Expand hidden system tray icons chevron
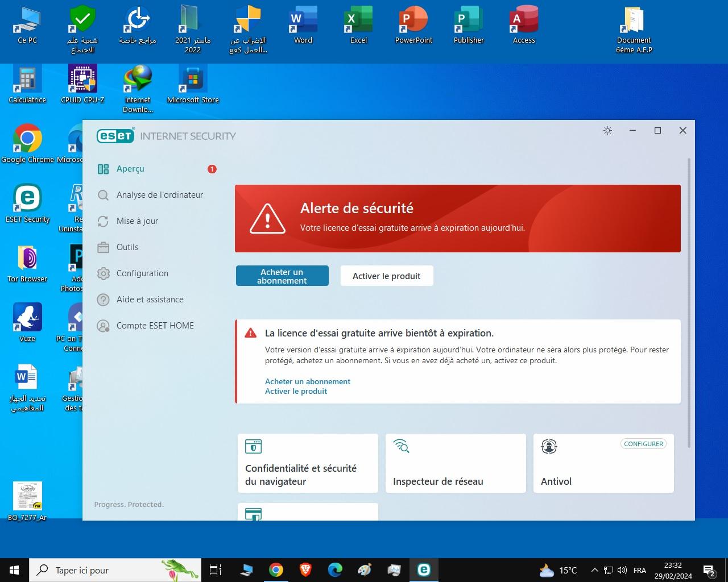Viewport: 728px width, 582px height. 594,570
